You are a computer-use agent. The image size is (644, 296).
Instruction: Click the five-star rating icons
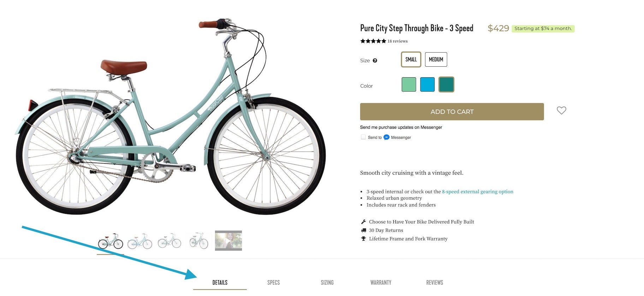click(373, 41)
